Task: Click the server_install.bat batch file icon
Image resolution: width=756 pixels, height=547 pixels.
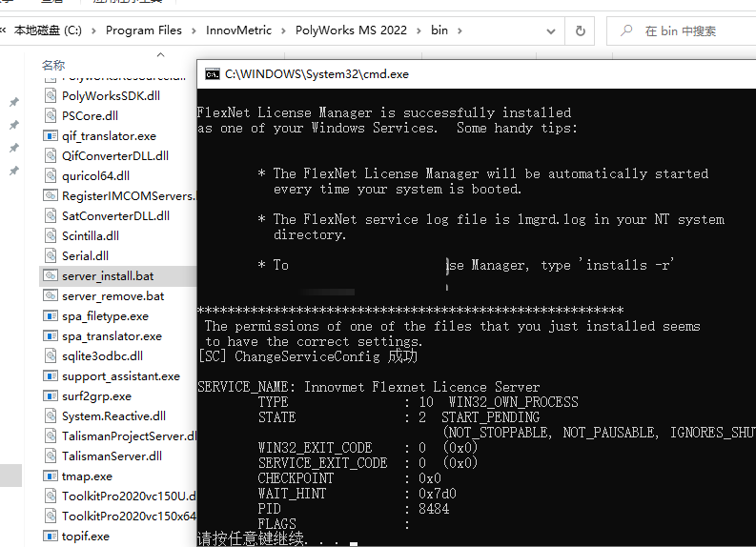Action: (x=51, y=275)
